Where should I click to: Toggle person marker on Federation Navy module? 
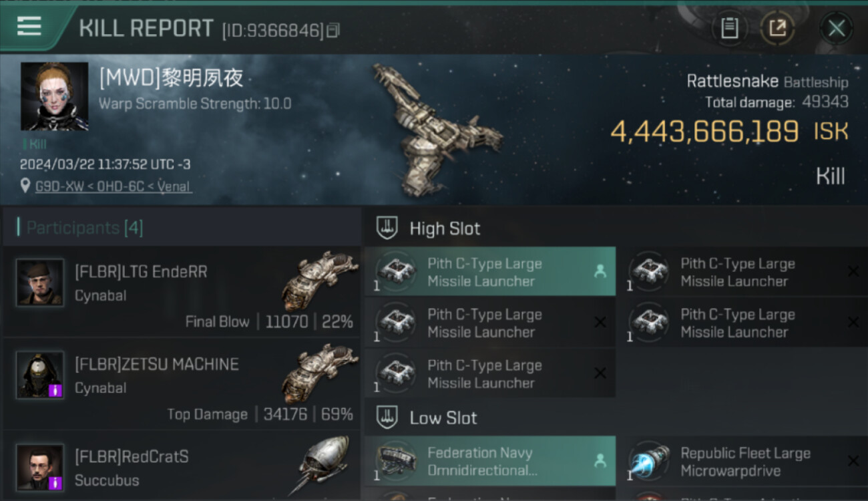(x=600, y=461)
